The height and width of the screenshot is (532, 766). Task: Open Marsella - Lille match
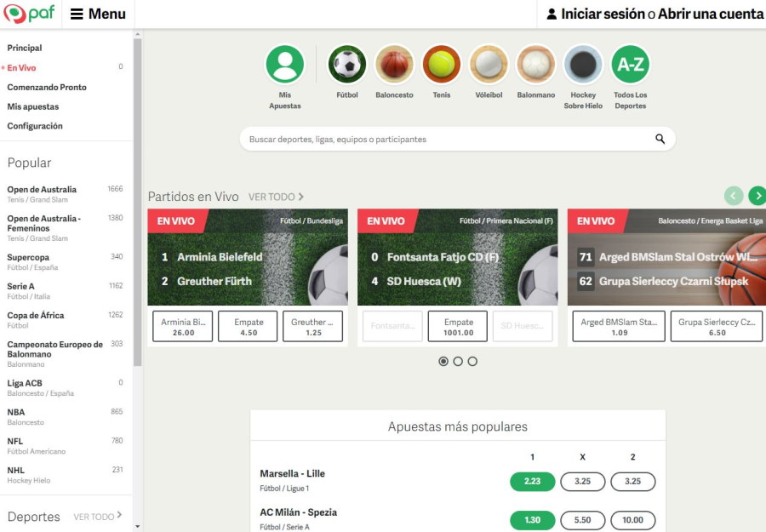(292, 473)
